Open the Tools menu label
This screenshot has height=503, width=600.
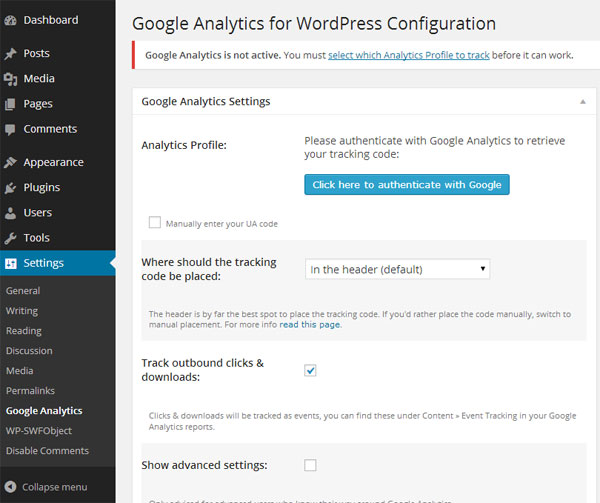[x=36, y=238]
